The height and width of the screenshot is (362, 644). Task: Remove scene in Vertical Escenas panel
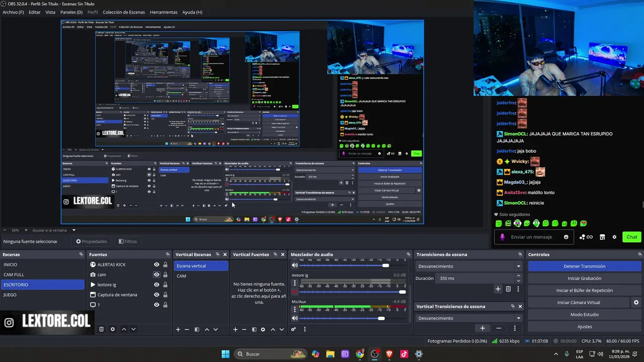[x=187, y=329]
